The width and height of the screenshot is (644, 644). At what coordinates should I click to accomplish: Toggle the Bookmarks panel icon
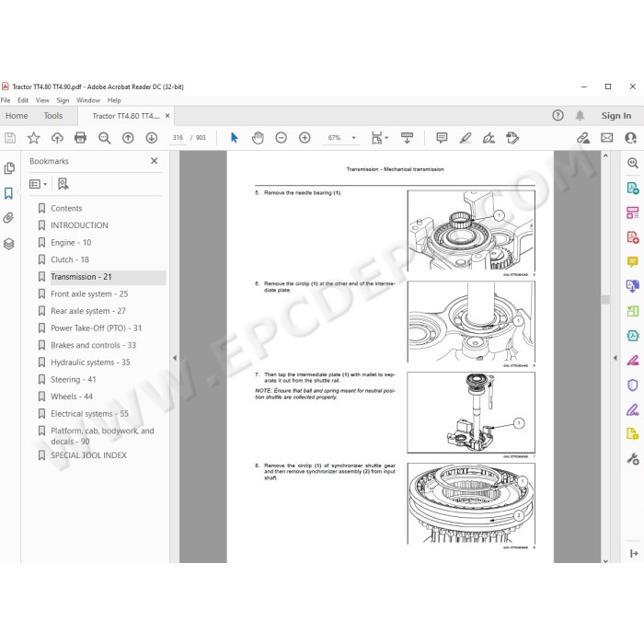(8, 193)
